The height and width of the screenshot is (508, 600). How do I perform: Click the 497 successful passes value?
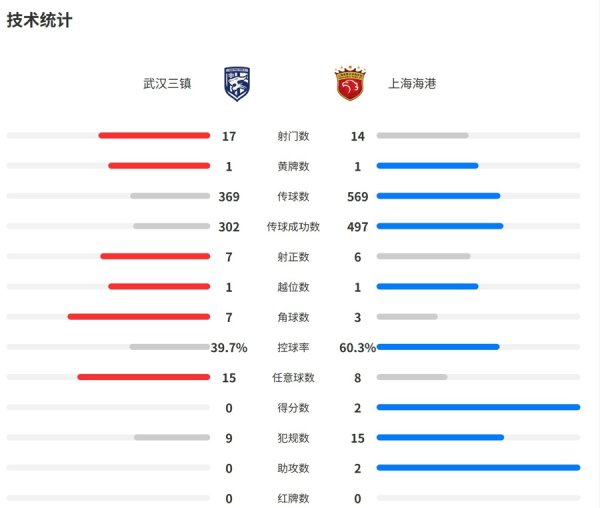[357, 227]
